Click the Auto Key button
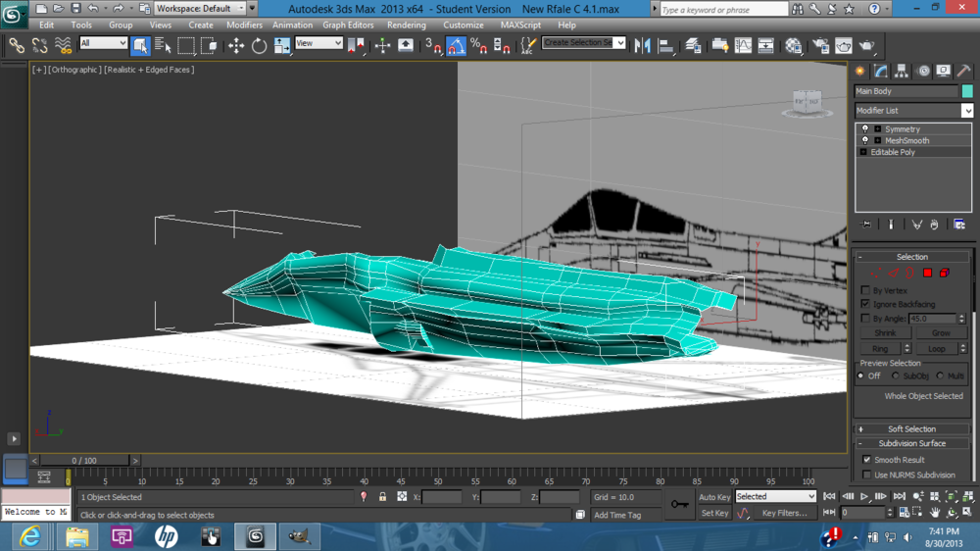 click(x=714, y=497)
